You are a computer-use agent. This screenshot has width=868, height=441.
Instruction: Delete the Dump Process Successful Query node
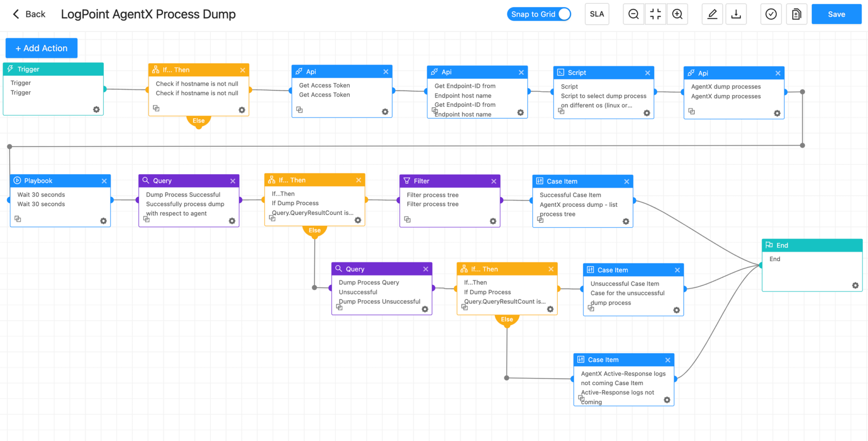coord(233,181)
